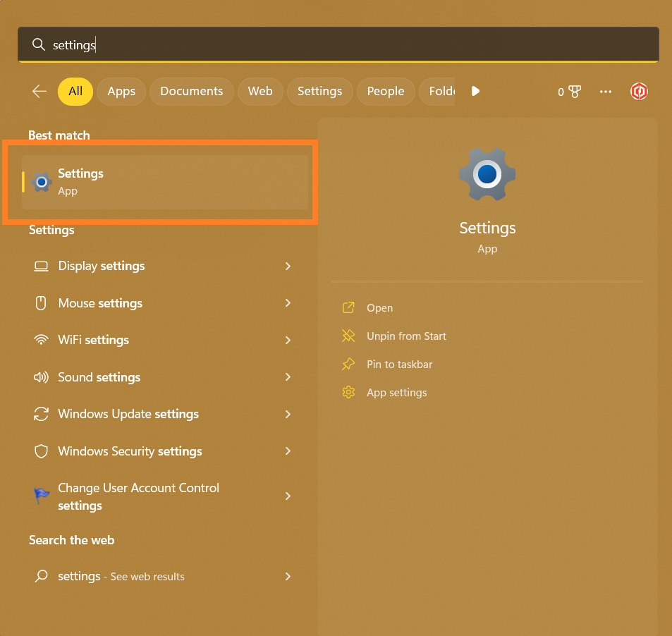Image resolution: width=672 pixels, height=636 pixels.
Task: Click the Open external-link icon
Action: pyautogui.click(x=348, y=307)
